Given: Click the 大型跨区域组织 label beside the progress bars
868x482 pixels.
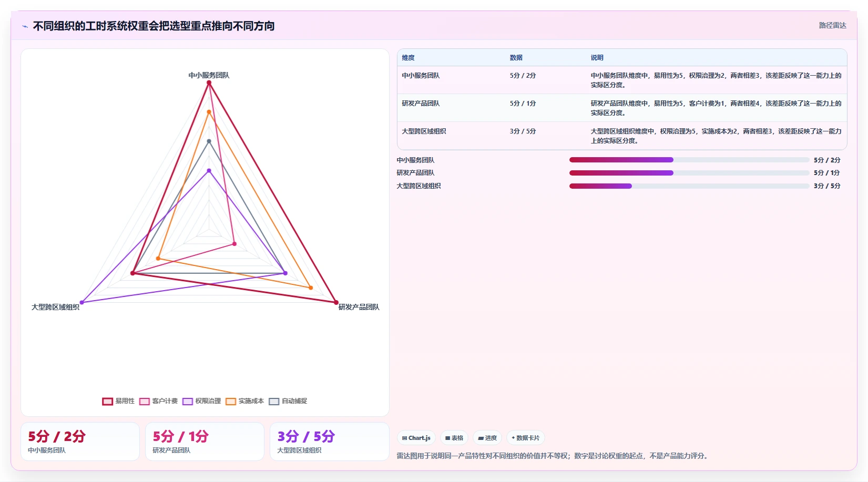Looking at the screenshot, I should pos(418,186).
